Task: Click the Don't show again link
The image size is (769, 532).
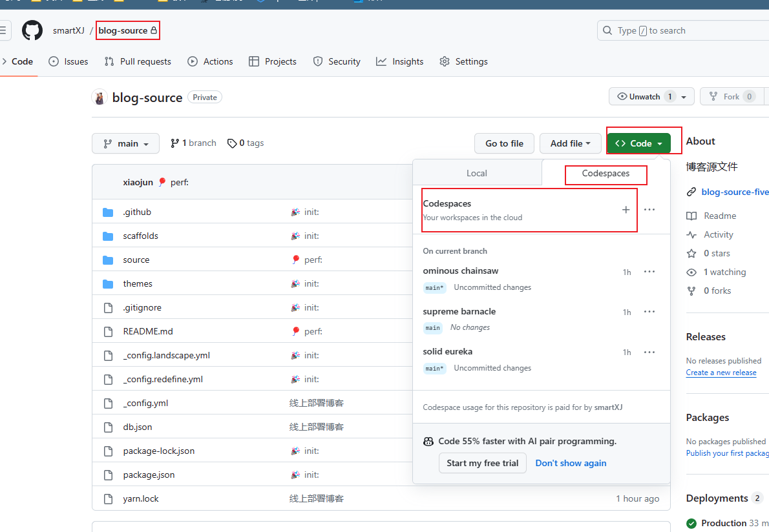Action: coord(571,463)
